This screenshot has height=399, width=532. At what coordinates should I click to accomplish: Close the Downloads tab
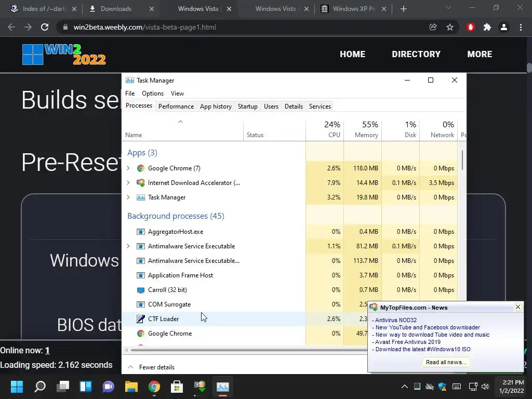pyautogui.click(x=152, y=9)
